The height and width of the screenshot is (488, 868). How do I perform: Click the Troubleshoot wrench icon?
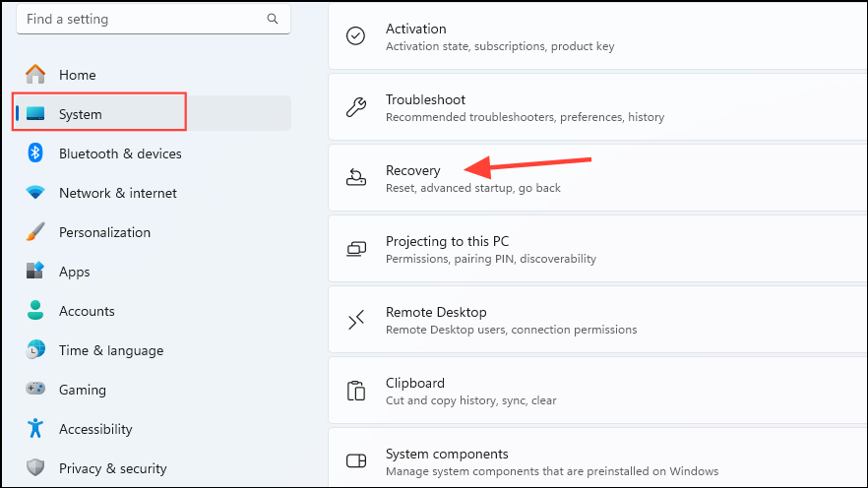click(356, 107)
